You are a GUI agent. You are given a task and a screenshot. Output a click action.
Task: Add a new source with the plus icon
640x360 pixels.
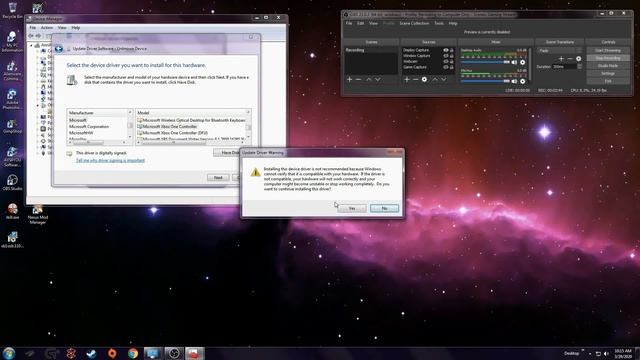coord(407,80)
